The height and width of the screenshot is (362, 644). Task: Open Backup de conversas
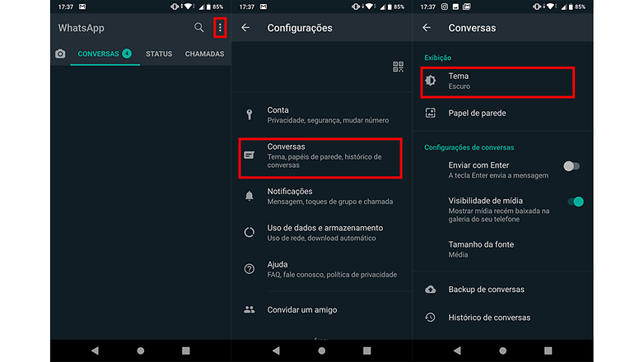pos(502,290)
